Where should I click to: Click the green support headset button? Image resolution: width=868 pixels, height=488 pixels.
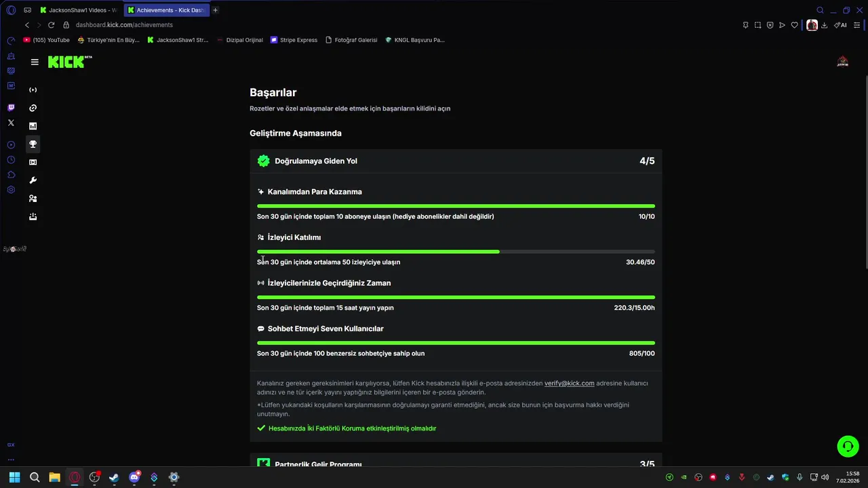848,446
